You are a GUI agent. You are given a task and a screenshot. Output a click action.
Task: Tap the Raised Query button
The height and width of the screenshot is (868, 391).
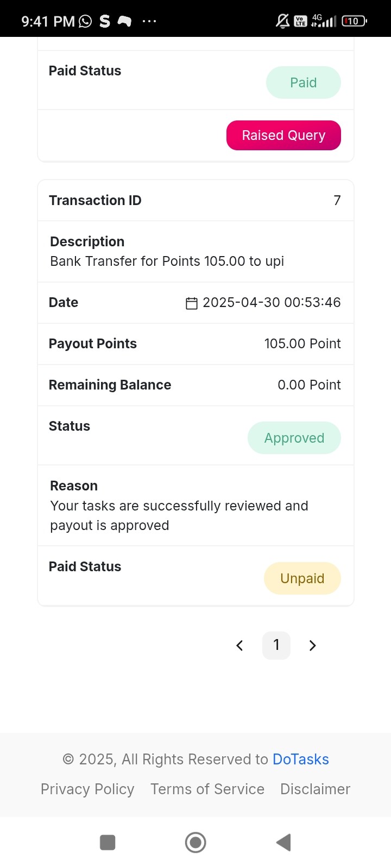283,135
